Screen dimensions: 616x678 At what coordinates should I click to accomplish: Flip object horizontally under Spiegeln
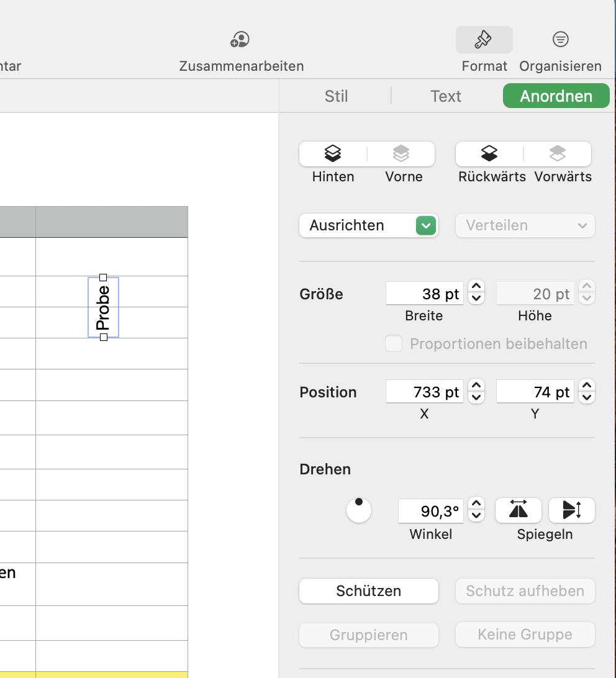[519, 510]
